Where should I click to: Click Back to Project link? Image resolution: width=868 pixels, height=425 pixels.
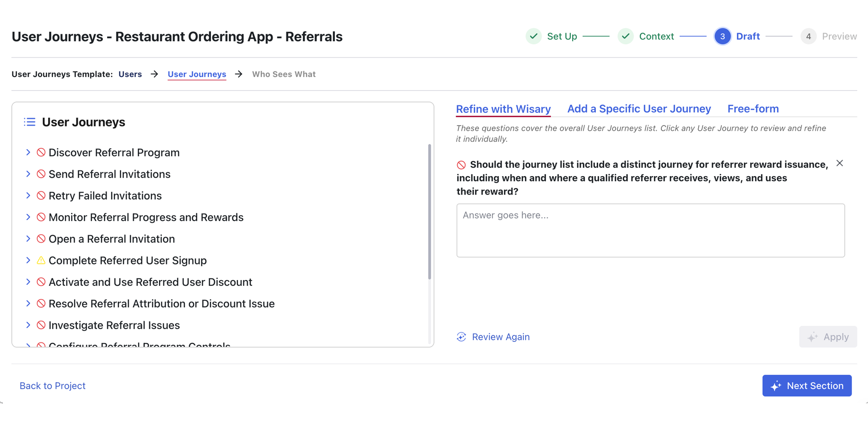click(x=52, y=386)
